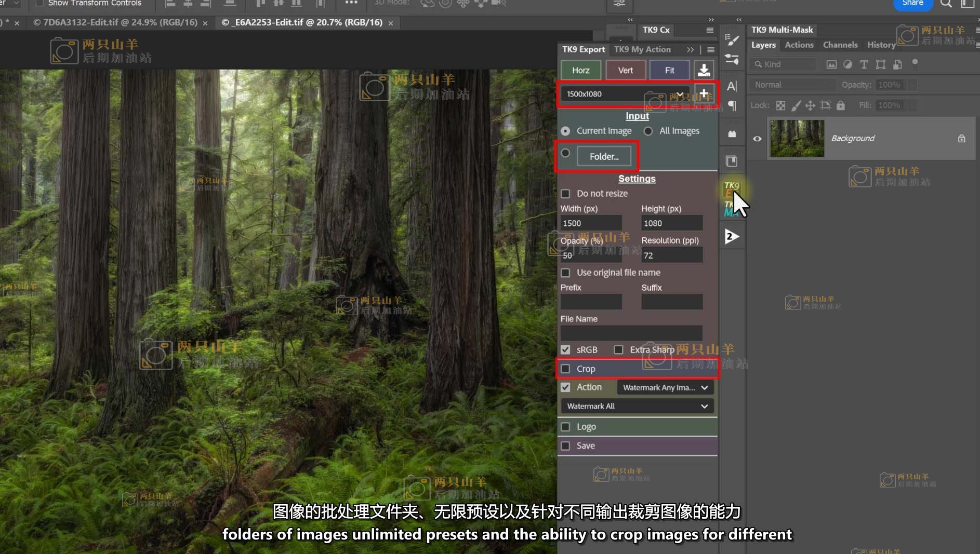Viewport: 980px width, 554px height.
Task: Click the Share button
Action: coord(912,3)
